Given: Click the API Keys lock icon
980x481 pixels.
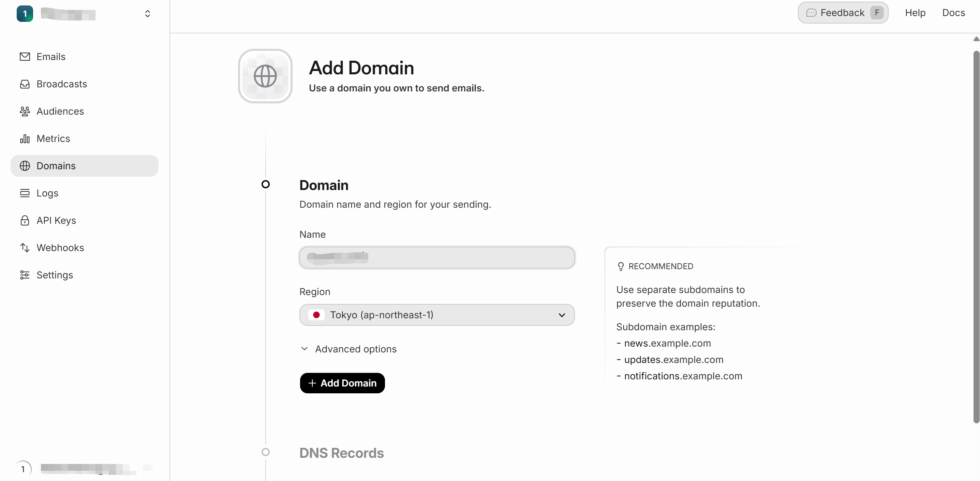Looking at the screenshot, I should [x=25, y=221].
